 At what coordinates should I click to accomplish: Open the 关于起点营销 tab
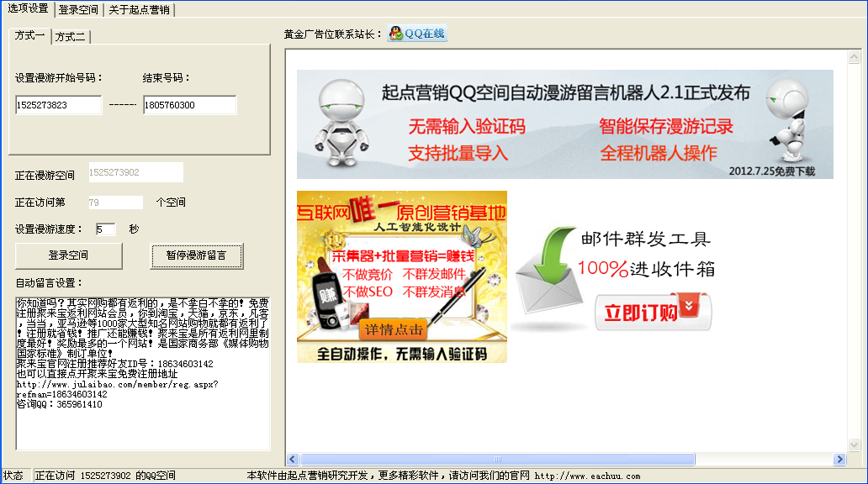(x=141, y=10)
